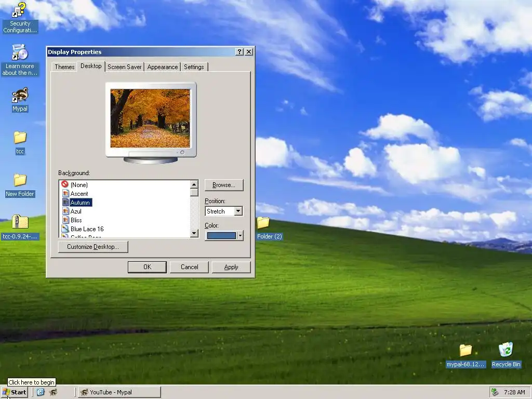Screen dimensions: 532x399
Task: Click the Blue Lace 16 wallpaper icon
Action: click(65, 229)
